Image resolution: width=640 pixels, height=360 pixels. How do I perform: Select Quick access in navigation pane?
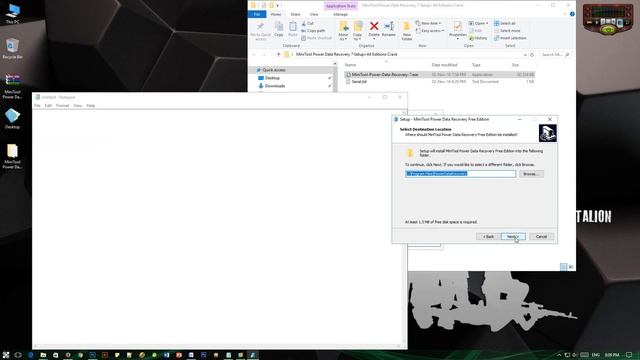point(274,70)
